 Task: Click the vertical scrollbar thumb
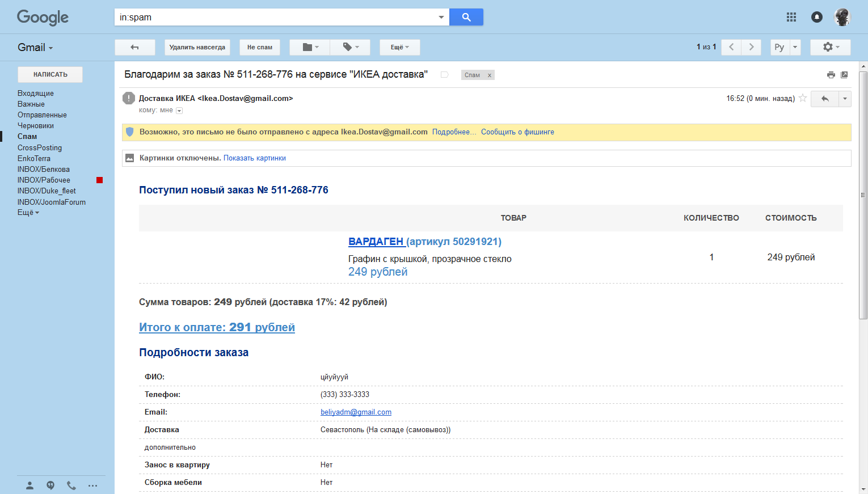pyautogui.click(x=863, y=195)
